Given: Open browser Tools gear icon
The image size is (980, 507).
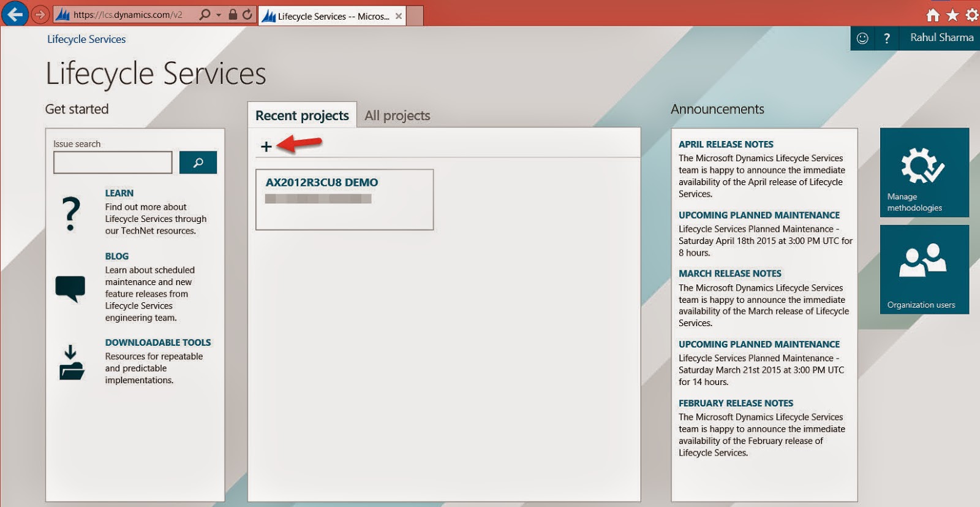Looking at the screenshot, I should point(972,15).
